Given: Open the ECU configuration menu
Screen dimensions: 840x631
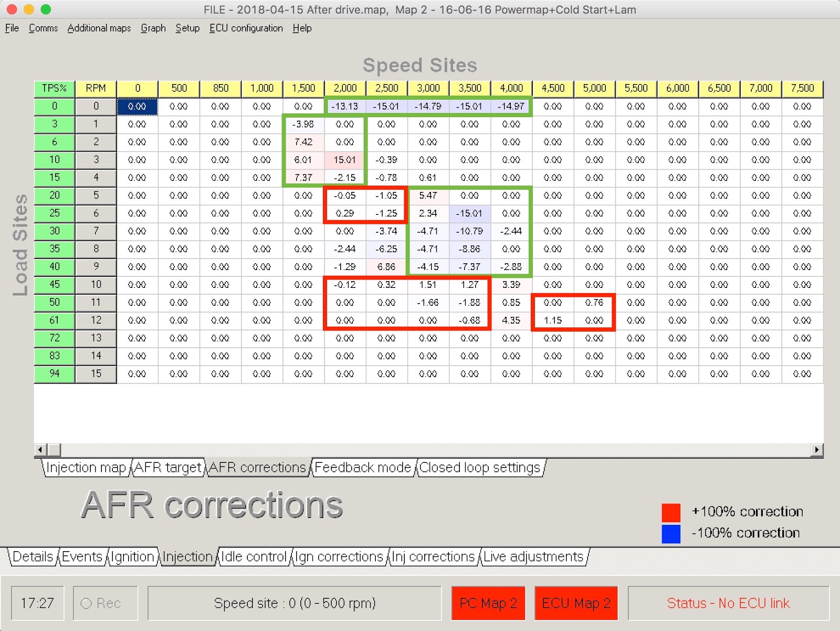Looking at the screenshot, I should point(246,28).
